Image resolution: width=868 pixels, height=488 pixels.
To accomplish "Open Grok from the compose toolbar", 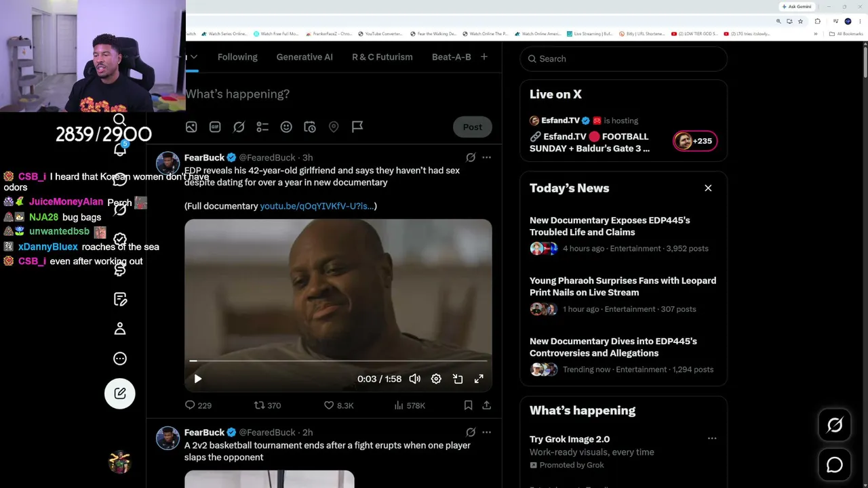I will (239, 127).
